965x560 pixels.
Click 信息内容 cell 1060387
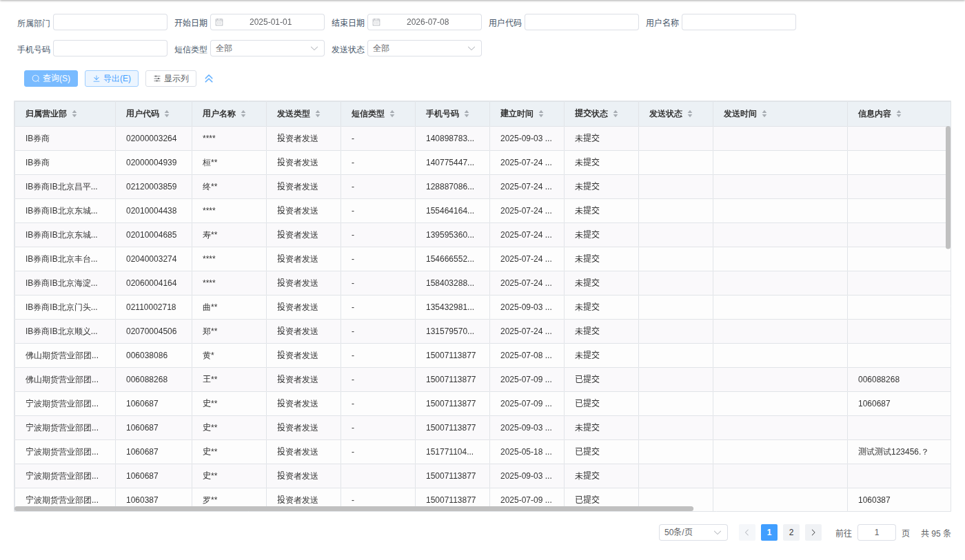pyautogui.click(x=900, y=500)
